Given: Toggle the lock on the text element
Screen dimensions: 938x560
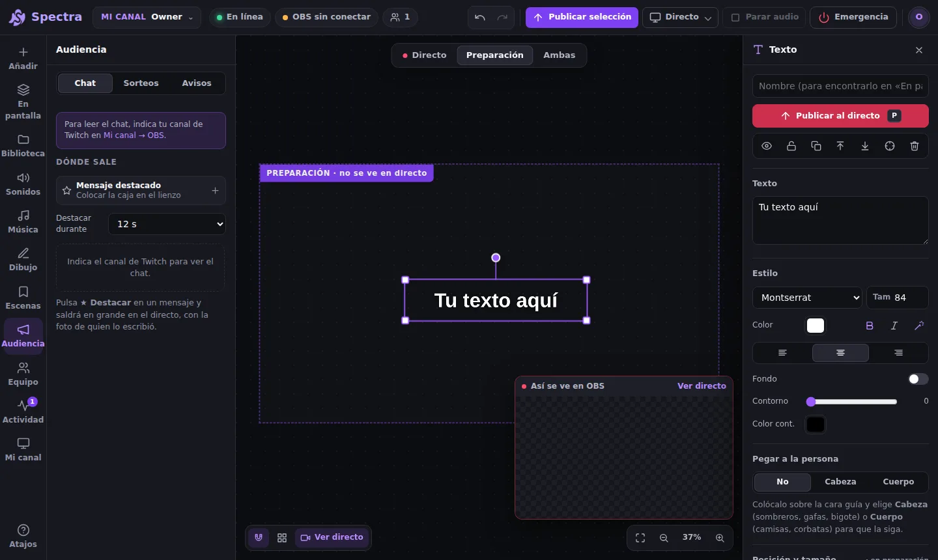Looking at the screenshot, I should [x=791, y=146].
